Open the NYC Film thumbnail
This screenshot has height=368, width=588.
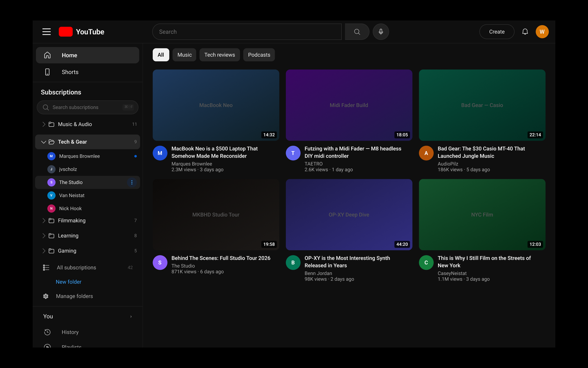pos(482,215)
